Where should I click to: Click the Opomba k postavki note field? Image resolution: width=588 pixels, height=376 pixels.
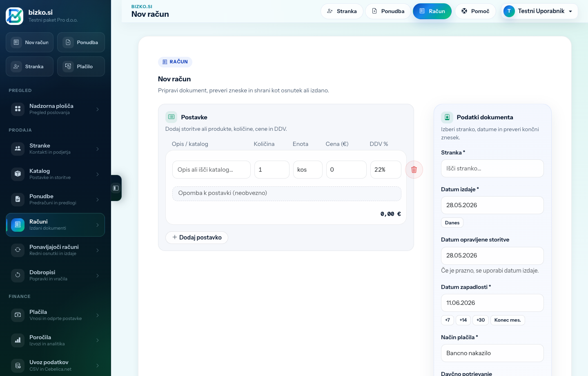point(287,194)
